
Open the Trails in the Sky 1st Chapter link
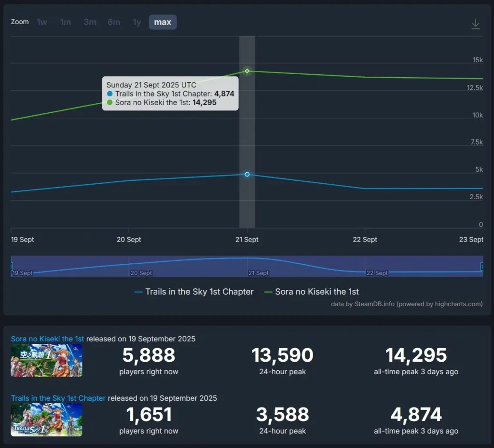tap(58, 398)
